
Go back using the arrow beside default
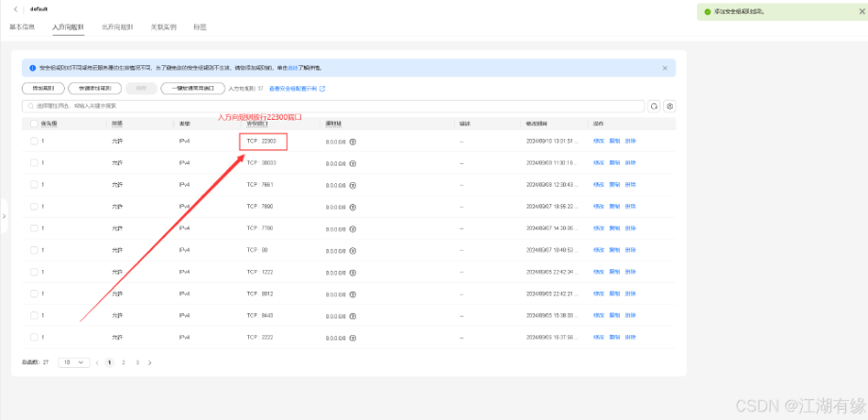(15, 9)
